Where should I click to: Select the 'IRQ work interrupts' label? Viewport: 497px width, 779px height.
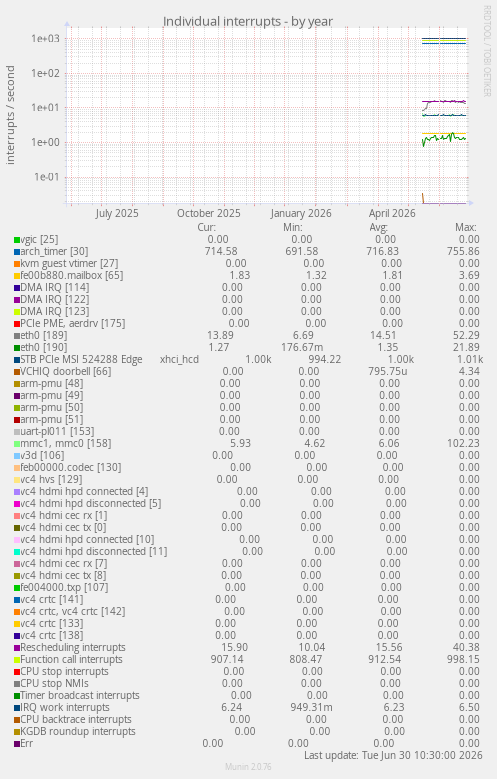(65, 707)
